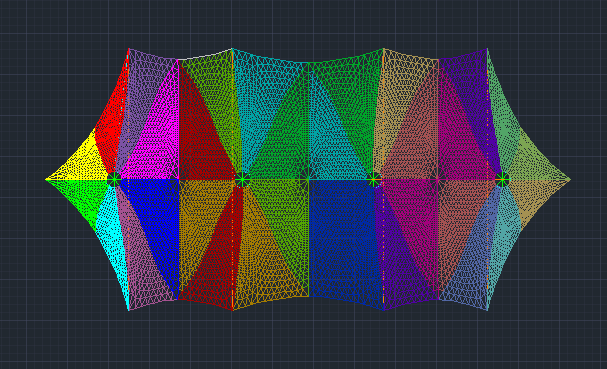Click the left pointed tip vertex of mesh
This screenshot has height=369, width=607.
coord(46,180)
